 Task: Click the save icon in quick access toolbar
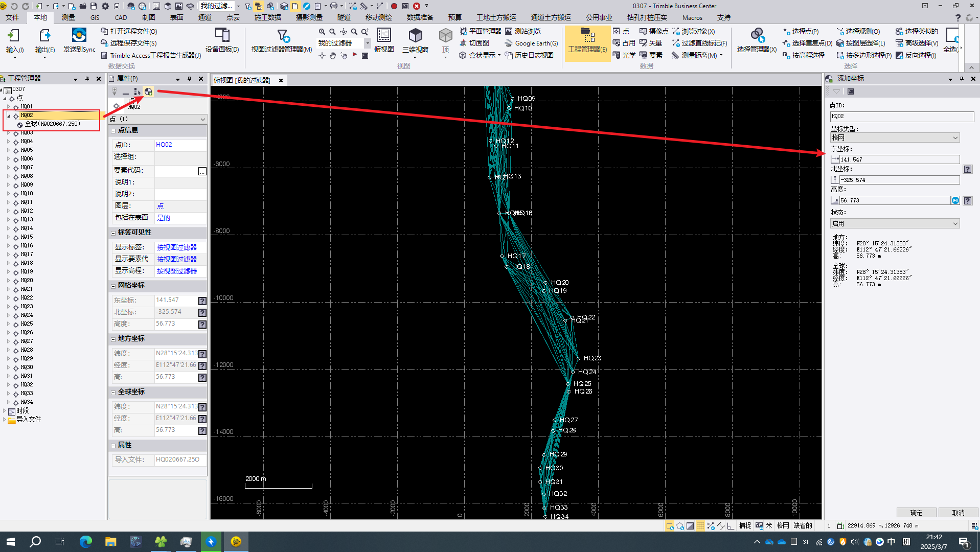[94, 6]
